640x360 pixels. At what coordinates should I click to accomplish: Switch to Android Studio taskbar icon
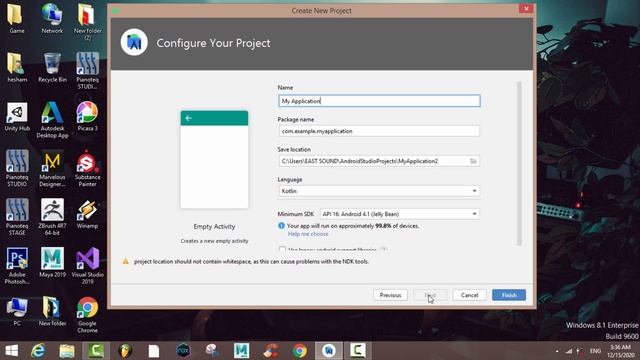(329, 351)
